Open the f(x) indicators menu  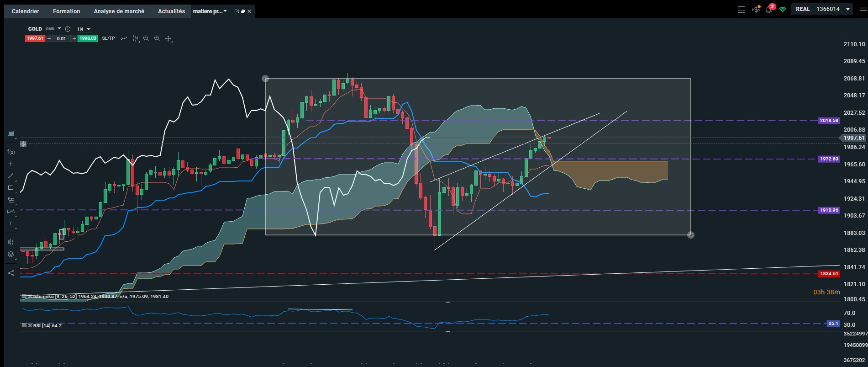pos(11,152)
